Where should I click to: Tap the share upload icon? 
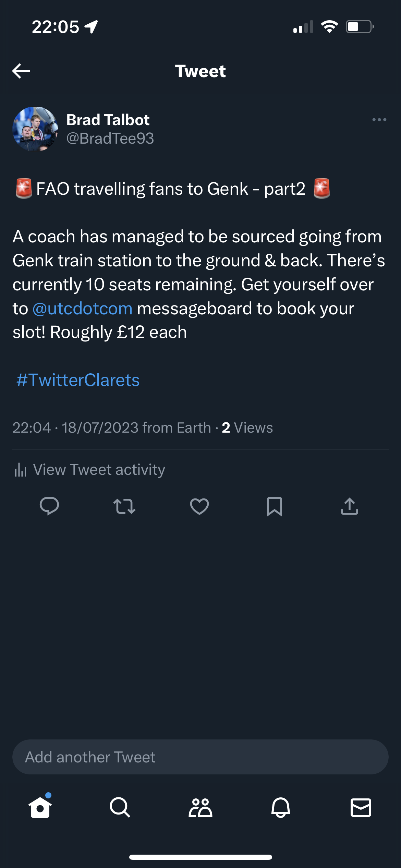point(350,506)
